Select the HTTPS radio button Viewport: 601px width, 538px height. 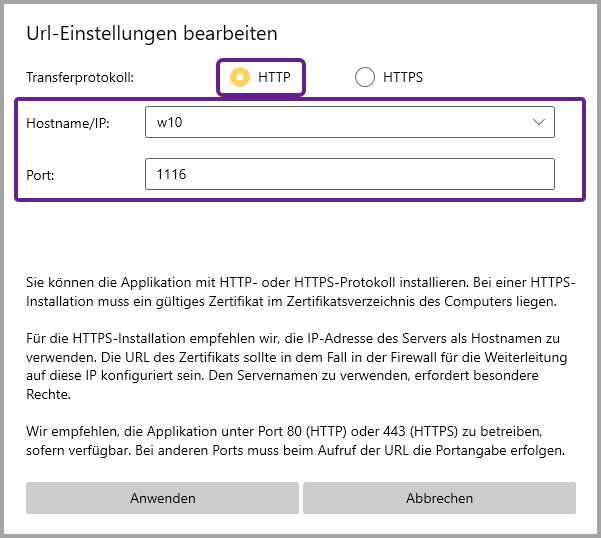[x=365, y=77]
